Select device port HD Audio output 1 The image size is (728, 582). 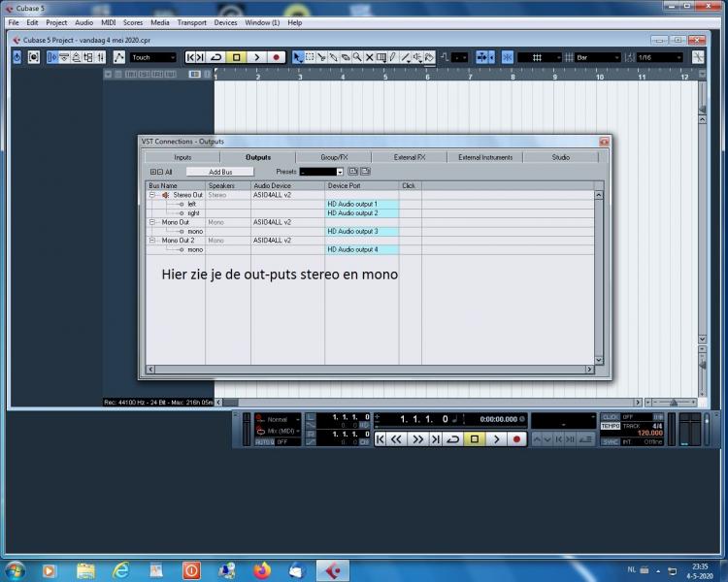click(362, 204)
